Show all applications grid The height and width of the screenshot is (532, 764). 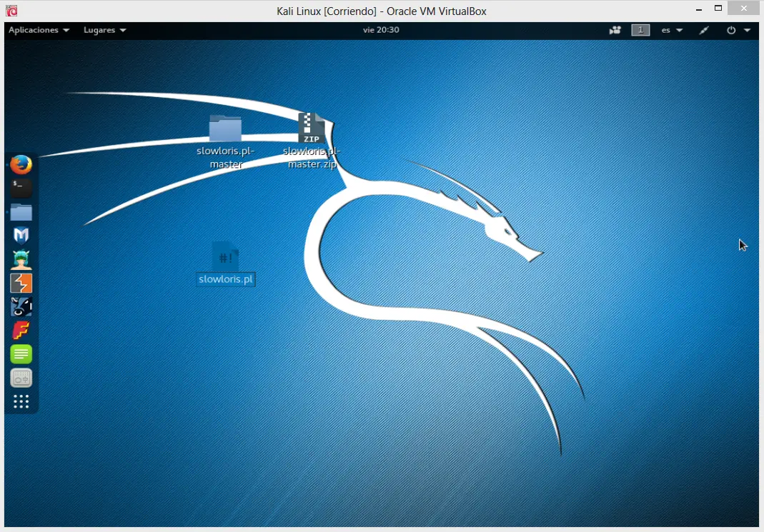tap(21, 401)
